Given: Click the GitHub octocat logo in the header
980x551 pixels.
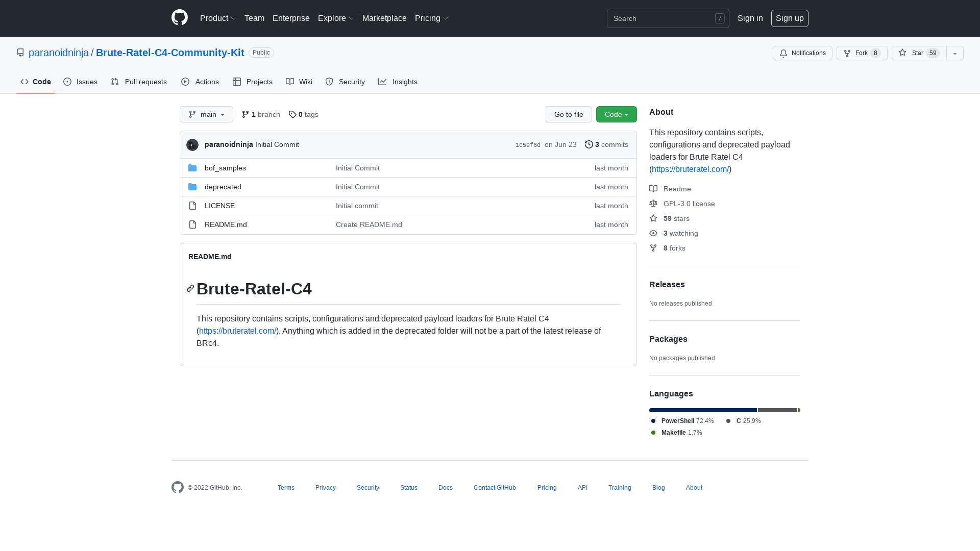Looking at the screenshot, I should 179,18.
